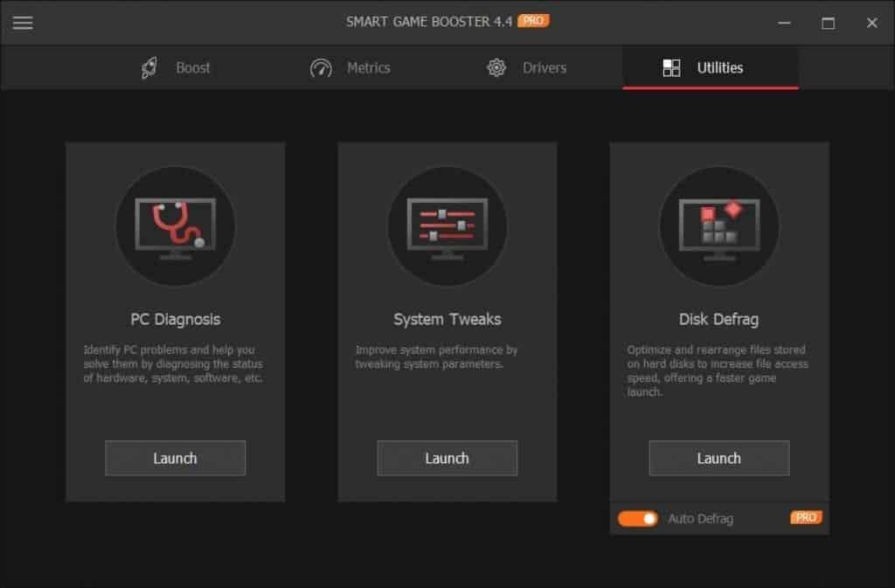
Task: Click the PRO badge in the title bar
Action: coord(535,19)
